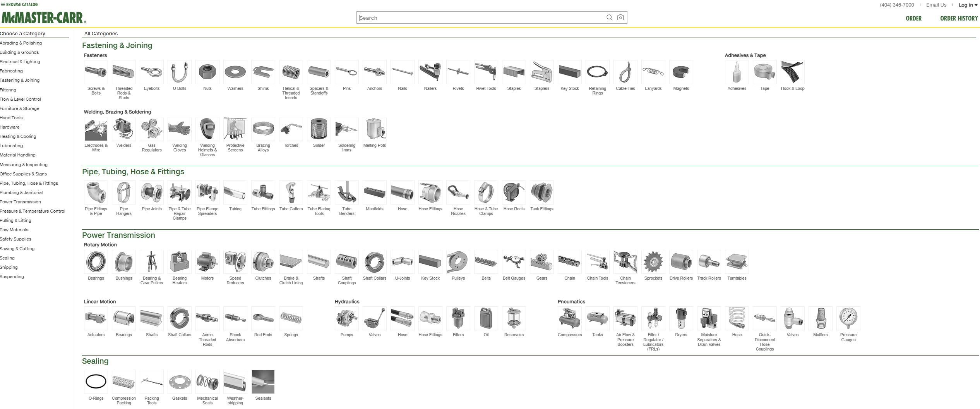Open the Pressure Gauges icon
Screen dimensions: 980x409
coord(848,318)
